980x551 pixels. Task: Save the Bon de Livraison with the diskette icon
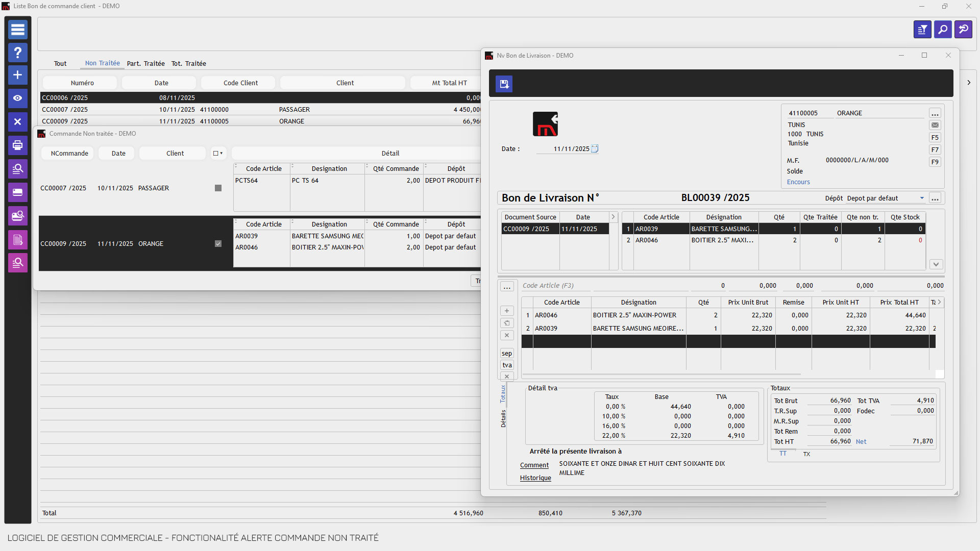coord(504,84)
